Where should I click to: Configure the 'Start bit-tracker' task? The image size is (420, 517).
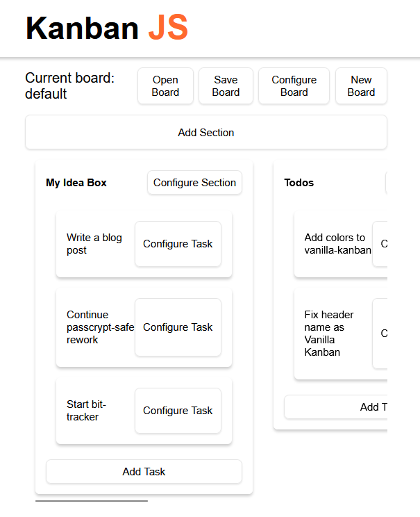tap(178, 411)
